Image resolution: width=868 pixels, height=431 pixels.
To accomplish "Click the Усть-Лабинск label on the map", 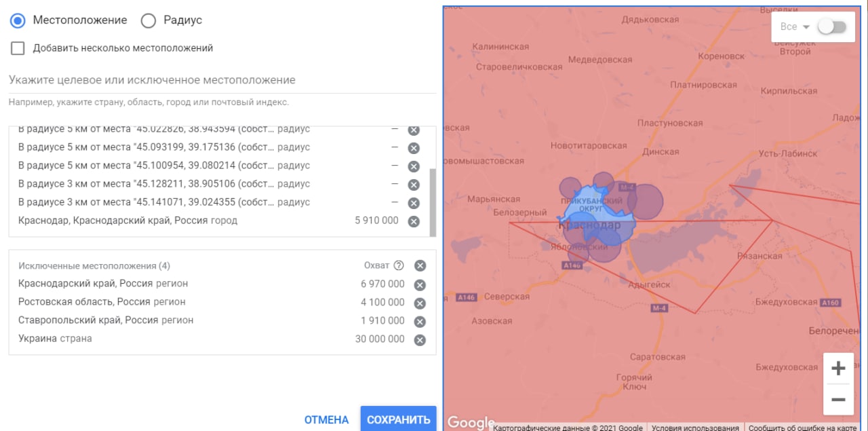I will click(788, 153).
